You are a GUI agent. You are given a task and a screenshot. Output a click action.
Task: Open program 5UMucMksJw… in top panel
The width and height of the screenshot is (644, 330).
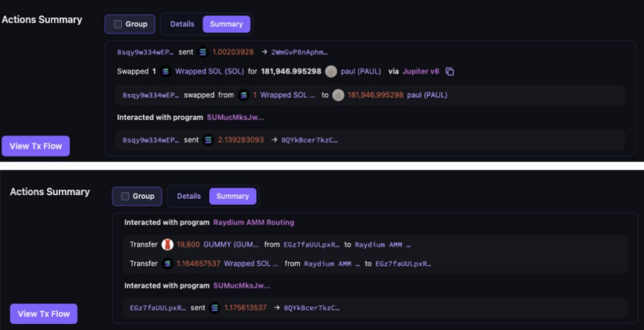(x=236, y=118)
